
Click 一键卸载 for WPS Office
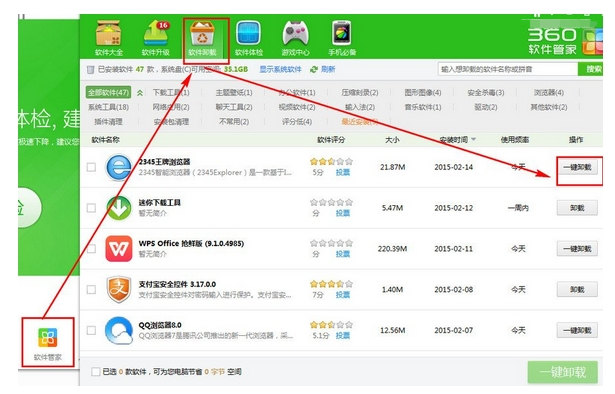577,249
